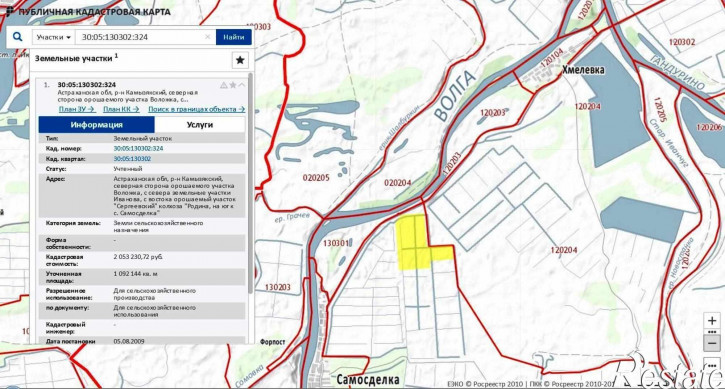Screen dimensions: 725x389
Task: Open cadastral quarter 30:05:130302 link
Action: 132,159
